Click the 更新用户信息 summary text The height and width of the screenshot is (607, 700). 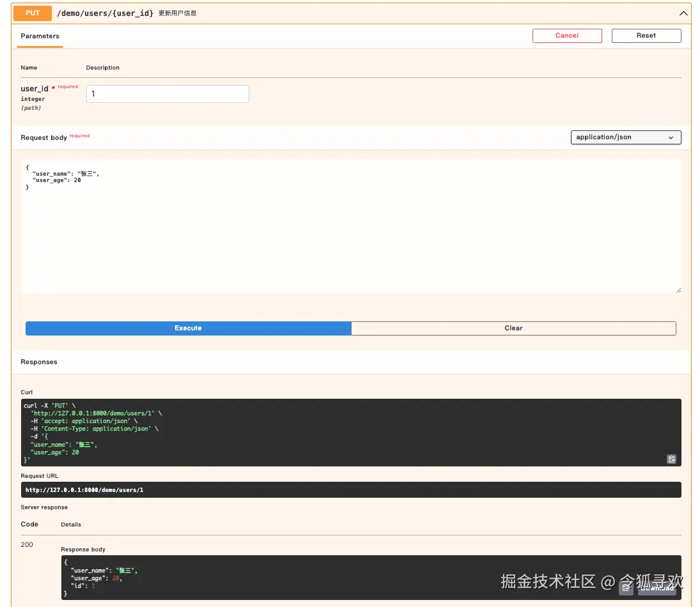click(x=177, y=13)
